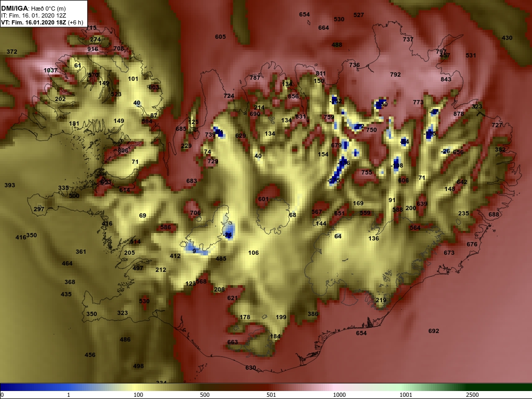
Task: Click the map value 773
Action: click(418, 102)
